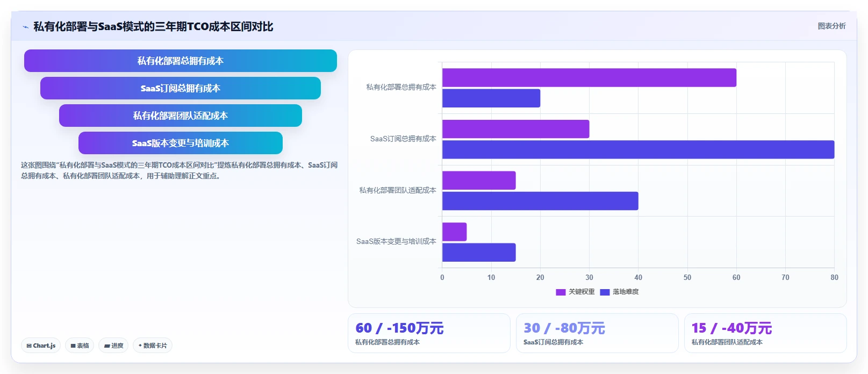Open the 15 / -40万元 data card
Screen dimensions: 868x374
pyautogui.click(x=765, y=333)
